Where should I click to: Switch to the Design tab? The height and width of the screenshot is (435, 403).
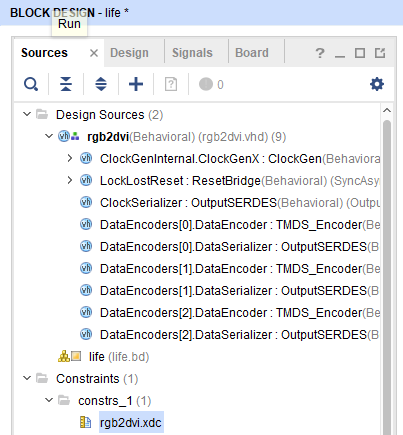(x=129, y=53)
